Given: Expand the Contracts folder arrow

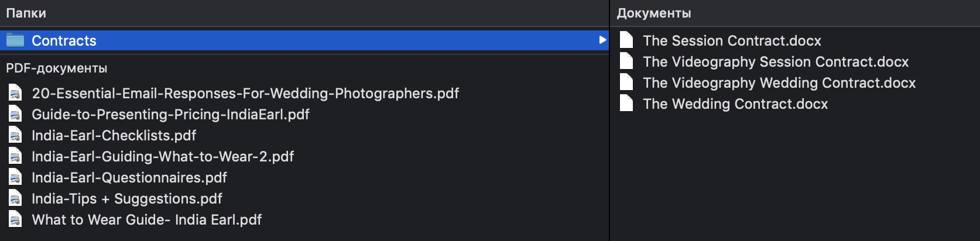Looking at the screenshot, I should coord(602,40).
